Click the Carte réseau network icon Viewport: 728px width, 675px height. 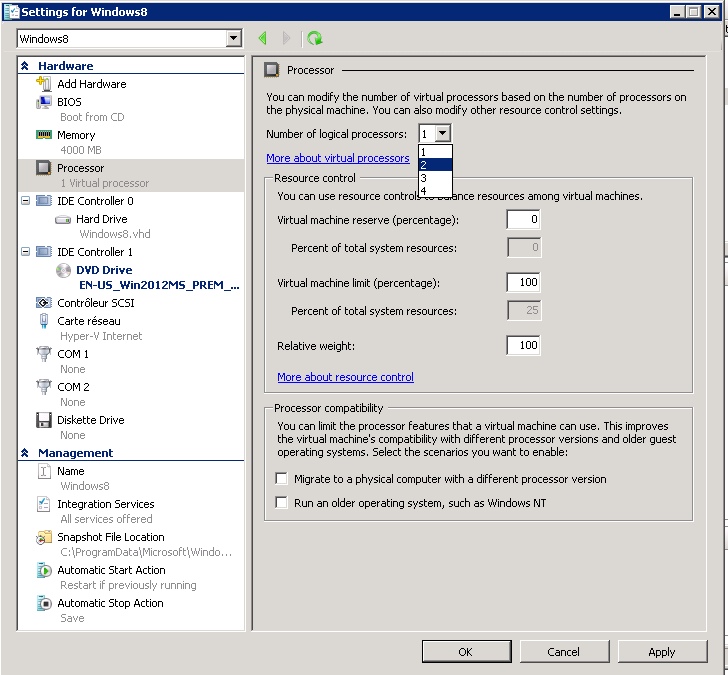[44, 321]
